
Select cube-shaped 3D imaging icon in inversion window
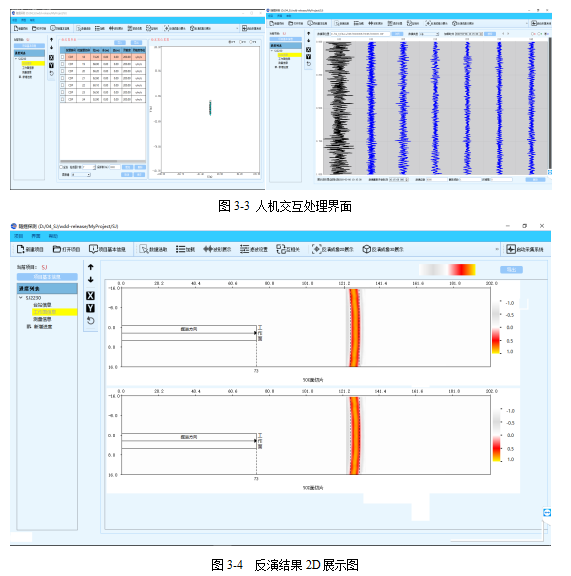[366, 249]
